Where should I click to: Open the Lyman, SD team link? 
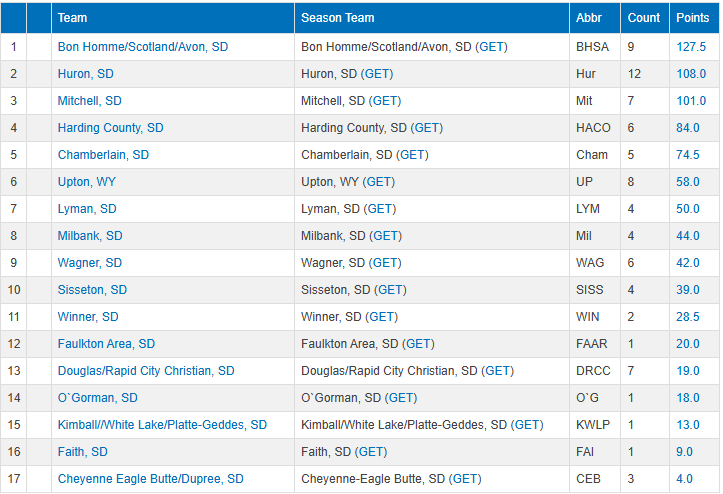click(x=87, y=209)
